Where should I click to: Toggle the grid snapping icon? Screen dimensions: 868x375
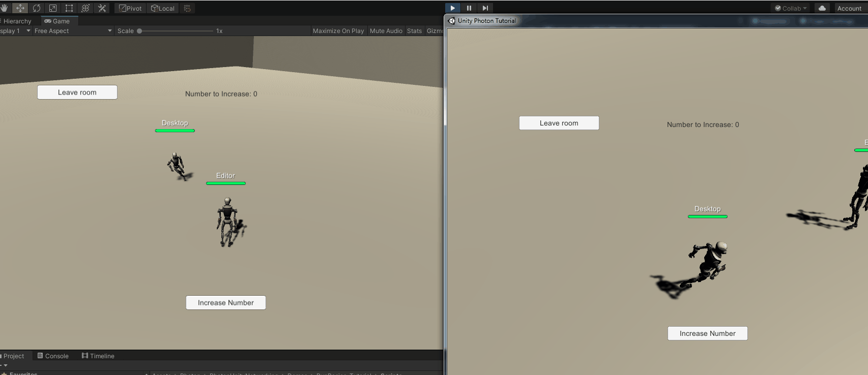[x=187, y=8]
